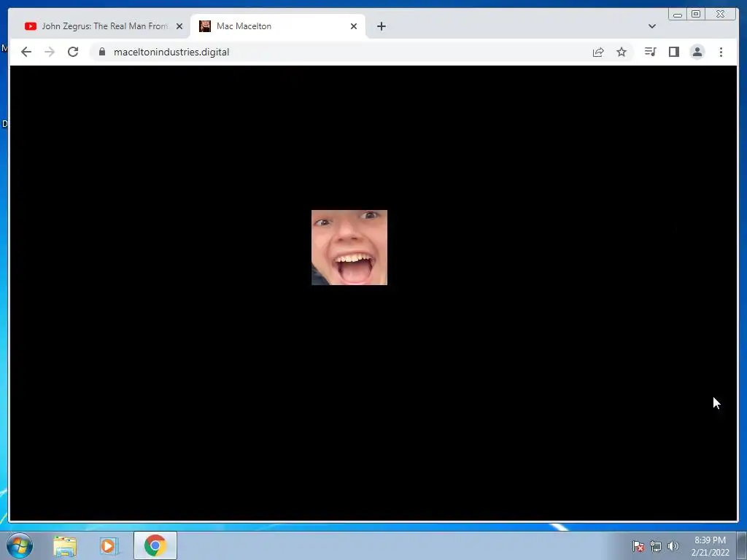This screenshot has height=560, width=747.
Task: View site info via padlock icon
Action: pyautogui.click(x=102, y=52)
